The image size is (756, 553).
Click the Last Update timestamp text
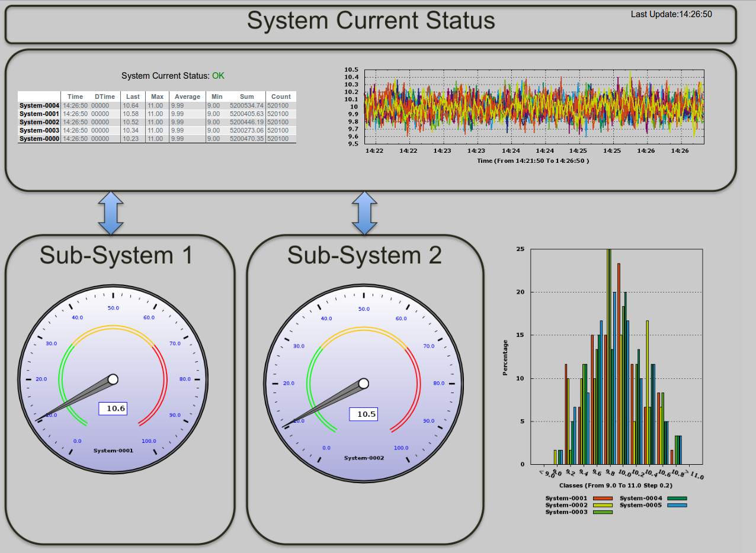(x=671, y=14)
